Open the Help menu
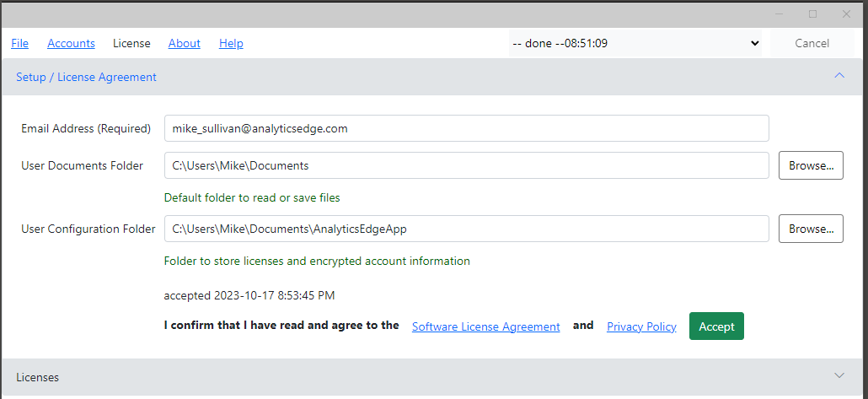This screenshot has height=399, width=868. coord(231,43)
